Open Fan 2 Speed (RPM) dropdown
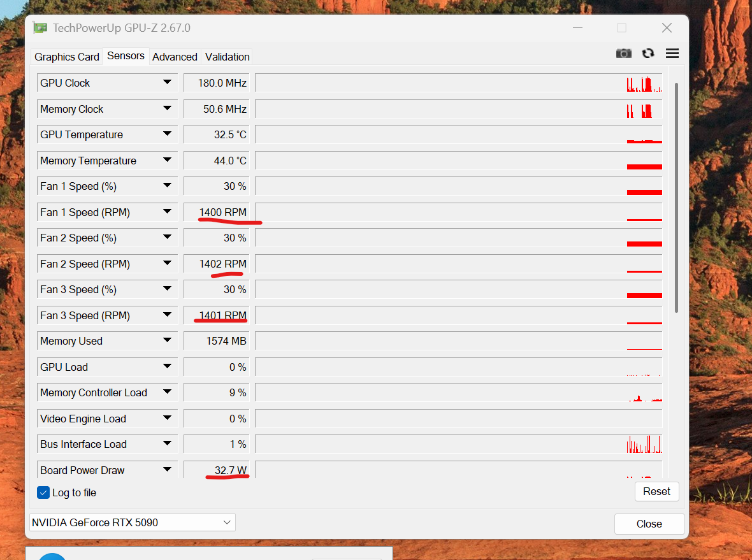Viewport: 752px width, 560px height. coord(167,263)
